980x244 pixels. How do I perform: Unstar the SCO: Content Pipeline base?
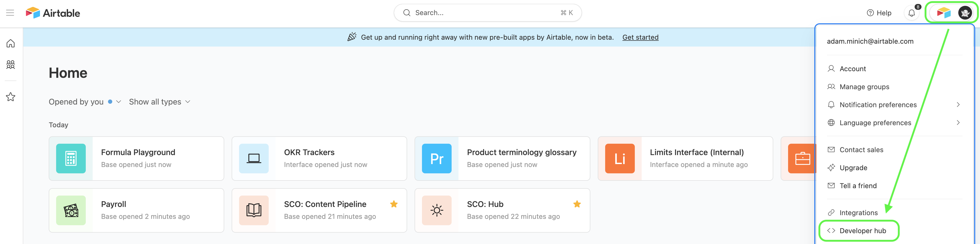(x=394, y=204)
